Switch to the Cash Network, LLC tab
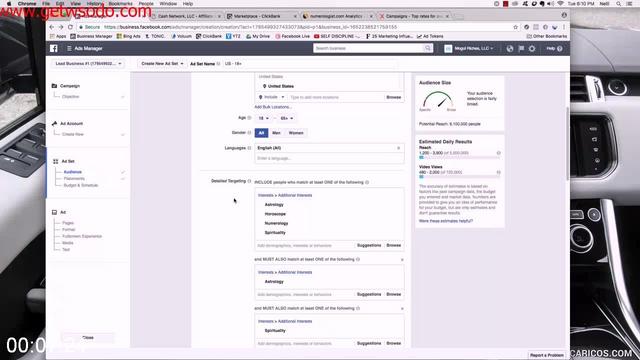The height and width of the screenshot is (360, 640). click(x=186, y=16)
